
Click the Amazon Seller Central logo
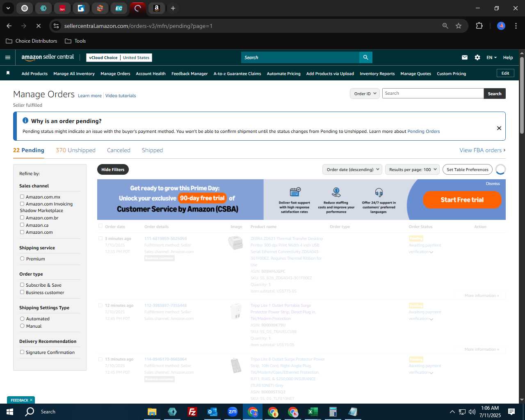48,57
